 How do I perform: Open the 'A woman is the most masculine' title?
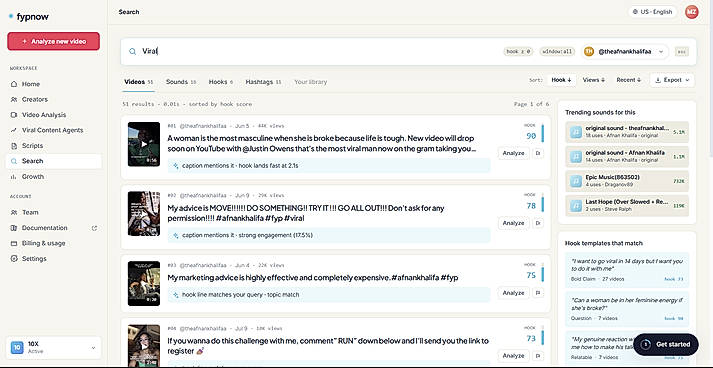pos(321,143)
